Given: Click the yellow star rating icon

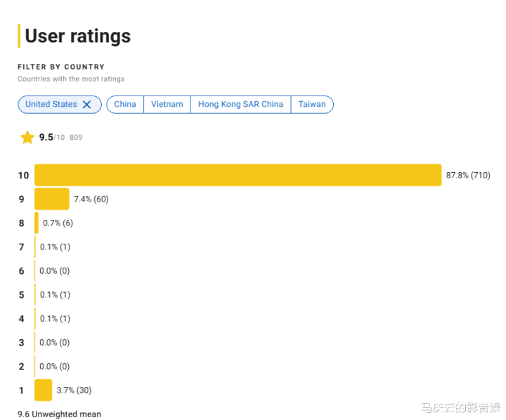Looking at the screenshot, I should pyautogui.click(x=27, y=138).
